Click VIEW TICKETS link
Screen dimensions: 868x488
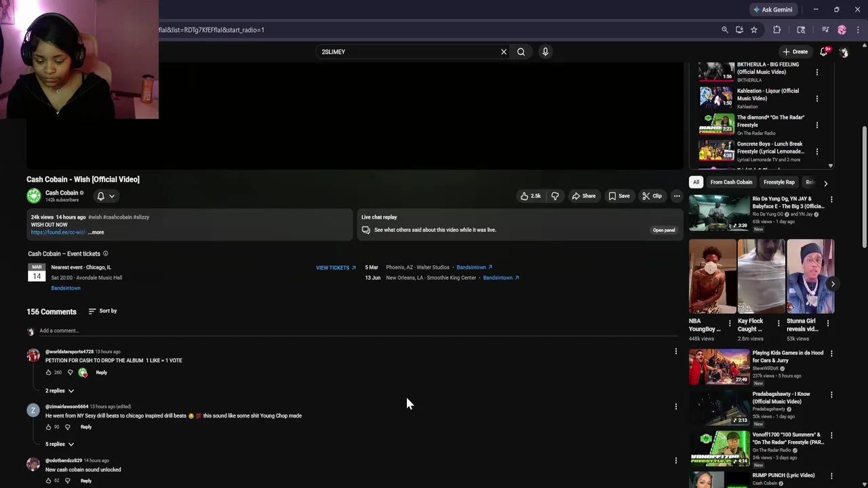pos(336,268)
